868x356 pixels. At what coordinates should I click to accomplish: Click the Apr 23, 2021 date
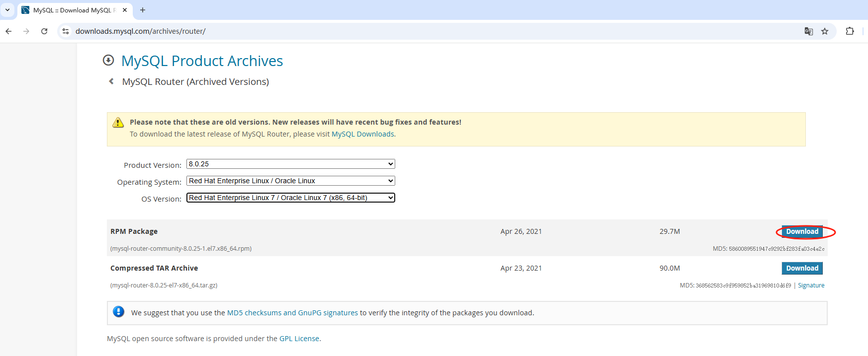click(x=521, y=268)
